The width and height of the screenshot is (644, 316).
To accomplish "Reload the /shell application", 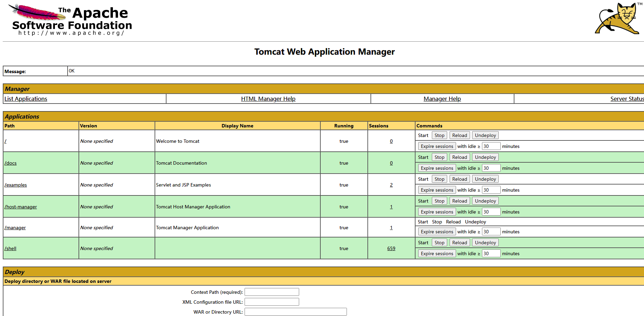I will coord(459,243).
